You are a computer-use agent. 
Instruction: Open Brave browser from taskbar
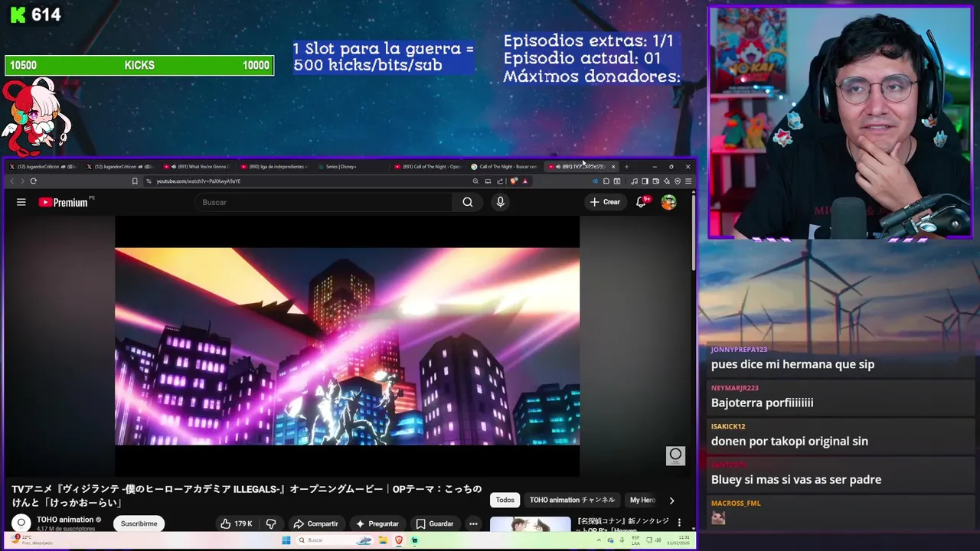399,540
